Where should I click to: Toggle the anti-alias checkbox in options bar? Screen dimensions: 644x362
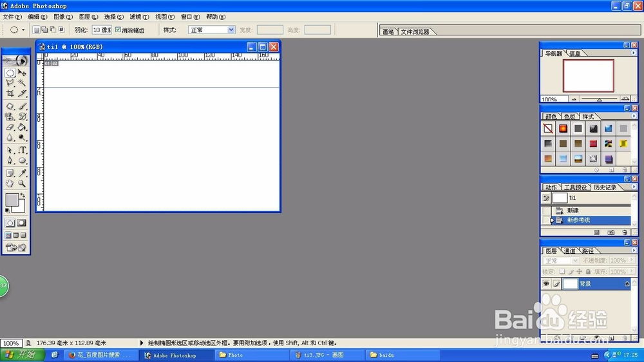[x=118, y=30]
